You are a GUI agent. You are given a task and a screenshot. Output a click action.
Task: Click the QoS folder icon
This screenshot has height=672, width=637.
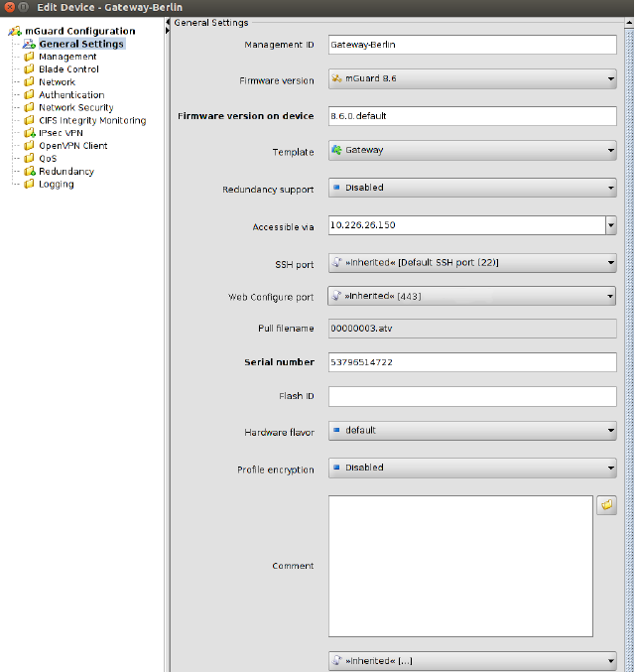pyautogui.click(x=30, y=159)
